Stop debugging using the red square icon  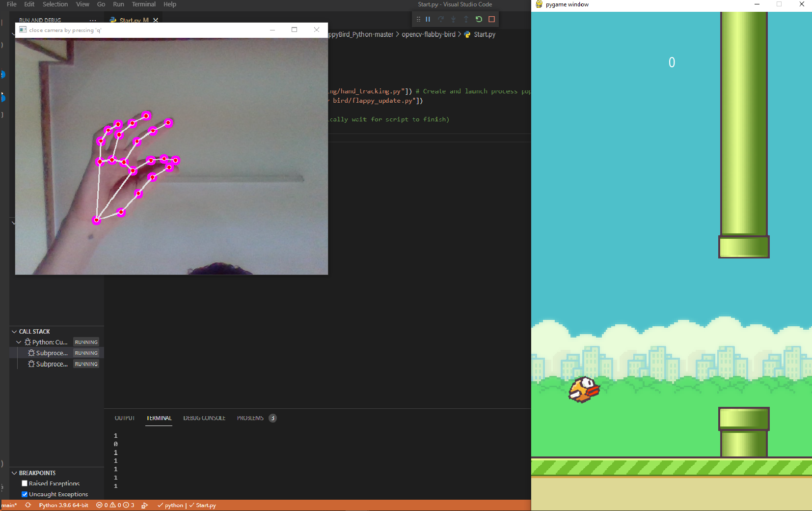pos(491,19)
